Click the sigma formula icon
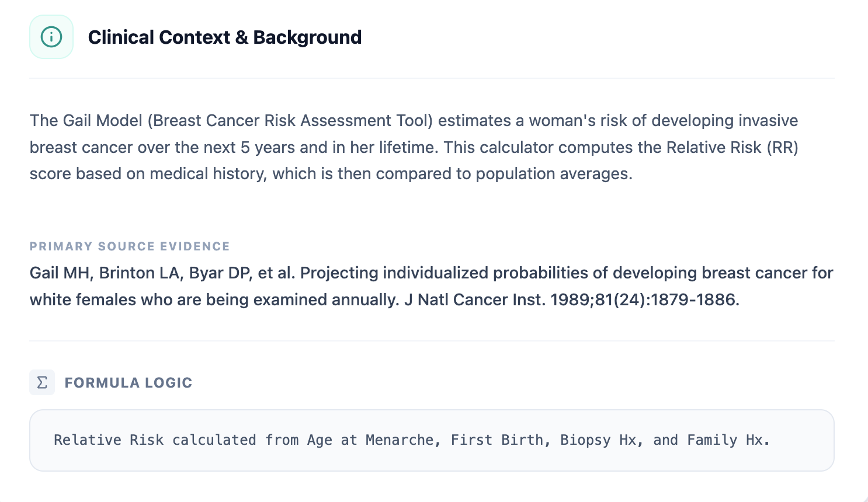 (42, 382)
